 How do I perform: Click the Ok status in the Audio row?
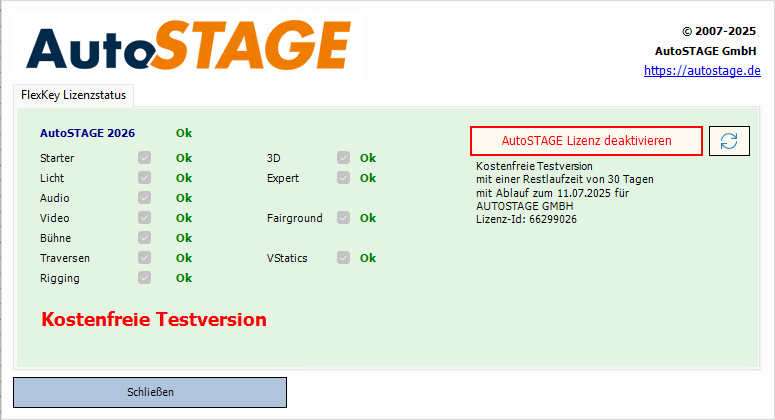point(184,198)
